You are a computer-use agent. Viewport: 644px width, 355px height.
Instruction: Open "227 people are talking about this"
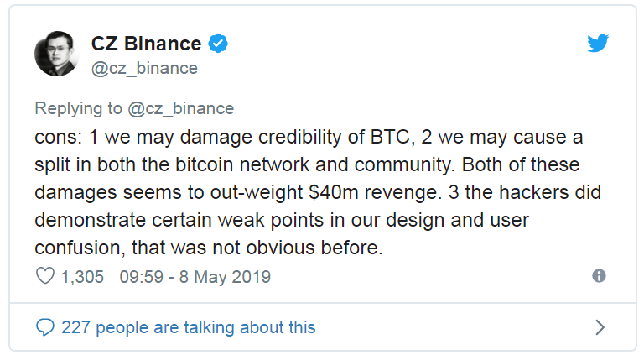point(188,326)
